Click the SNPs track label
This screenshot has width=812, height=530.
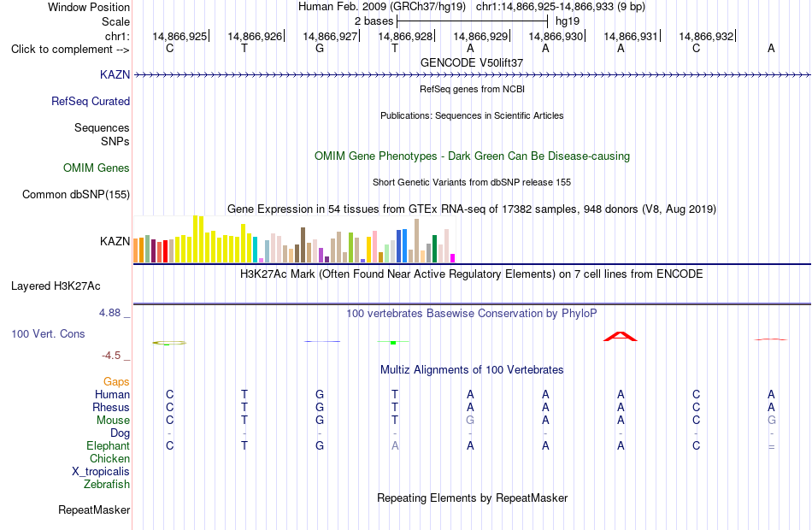[x=115, y=141]
